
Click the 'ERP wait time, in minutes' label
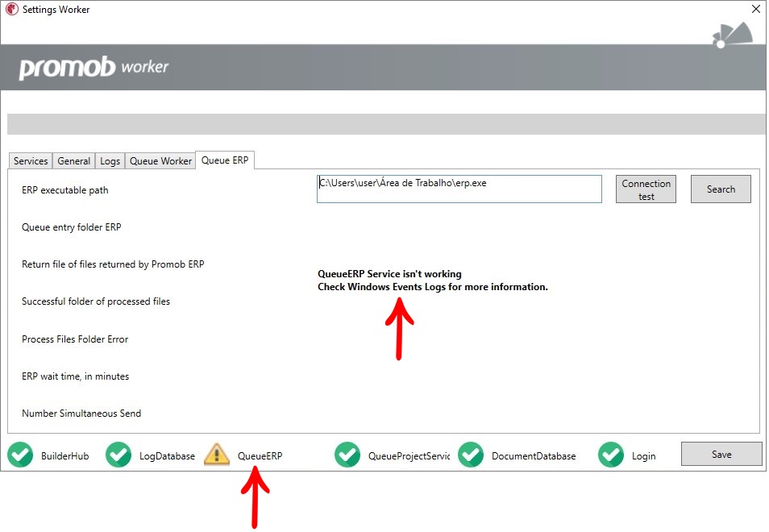point(76,376)
